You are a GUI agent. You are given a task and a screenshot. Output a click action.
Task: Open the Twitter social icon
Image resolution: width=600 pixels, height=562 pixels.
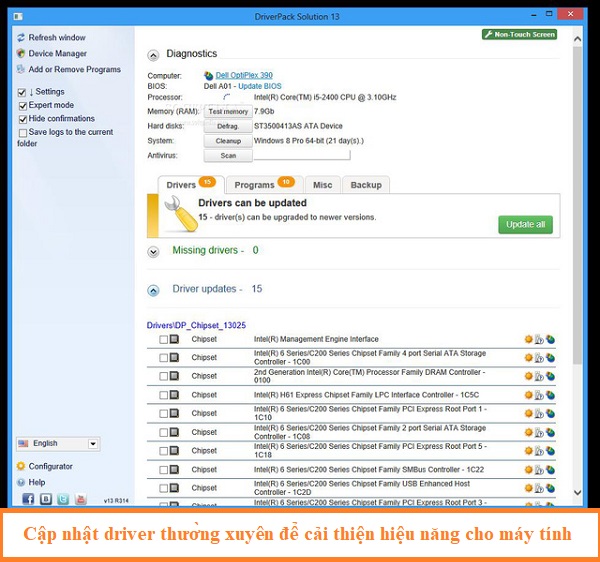pyautogui.click(x=62, y=498)
